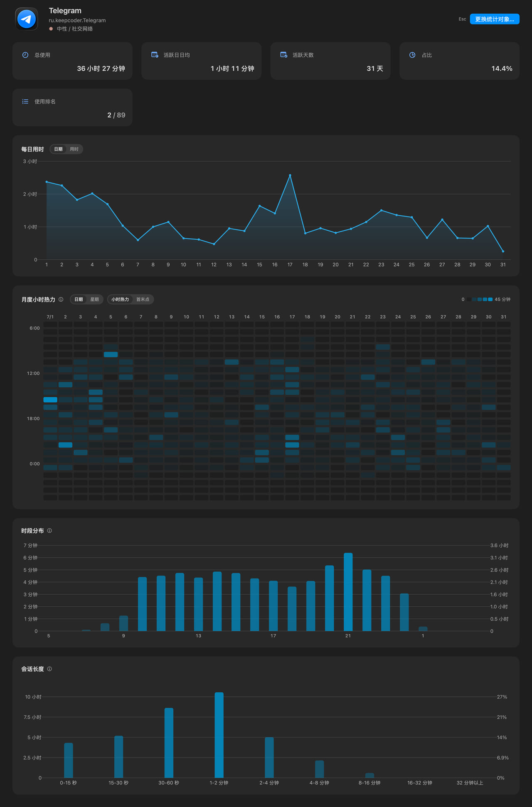Click the 1-2 分钟 bar in 会话长度
The height and width of the screenshot is (807, 532).
219,735
